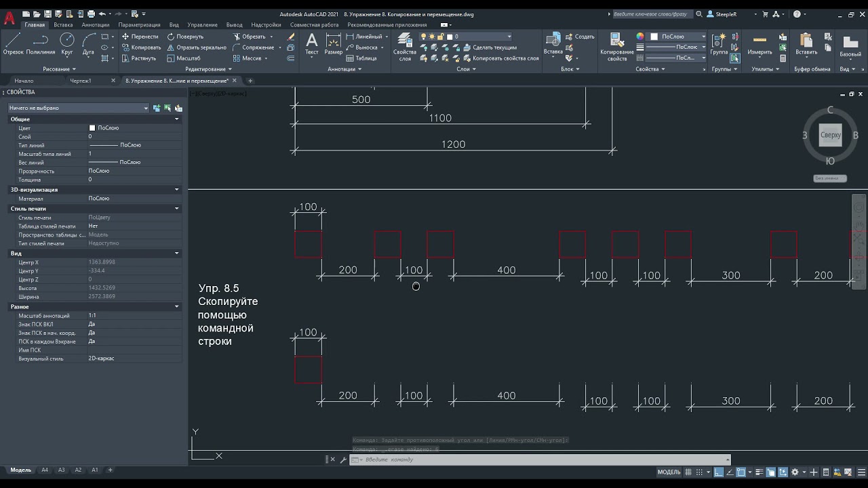Toggle group selection icon in Группы panel
Screen dimensions: 868x488
click(x=735, y=58)
